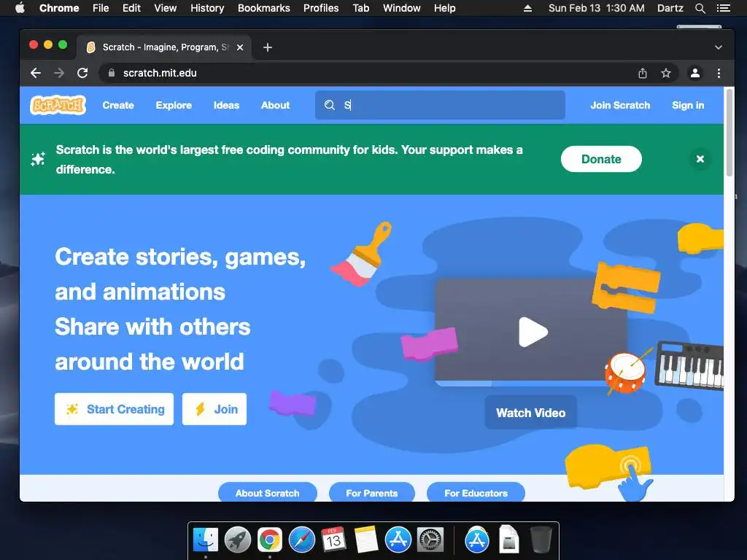This screenshot has width=747, height=560.
Task: Open a new tab
Action: (x=268, y=47)
